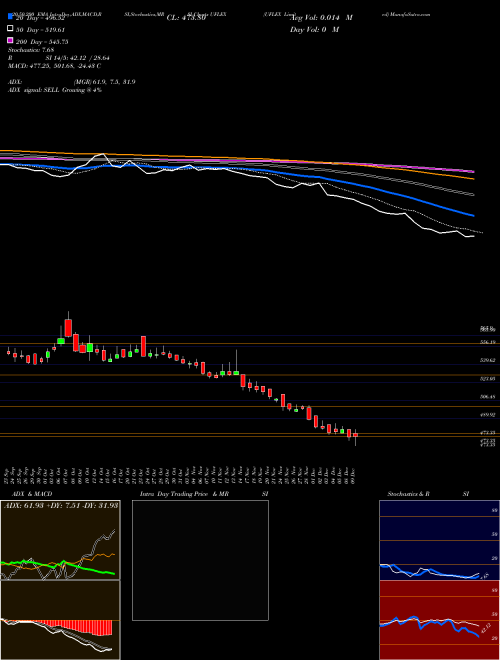
Task: Click the blue 20 Day legend swatch
Action: pos(10,17)
